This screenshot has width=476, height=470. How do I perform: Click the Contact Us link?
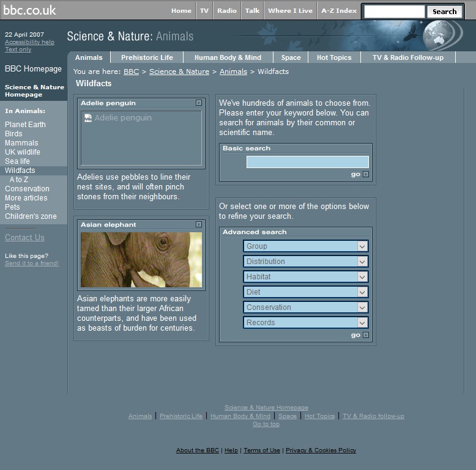24,237
